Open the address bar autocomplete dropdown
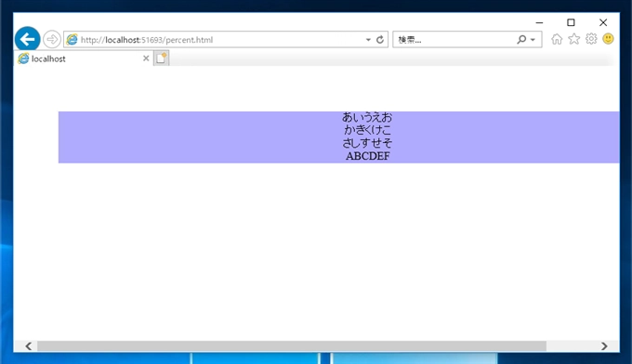 coord(368,39)
